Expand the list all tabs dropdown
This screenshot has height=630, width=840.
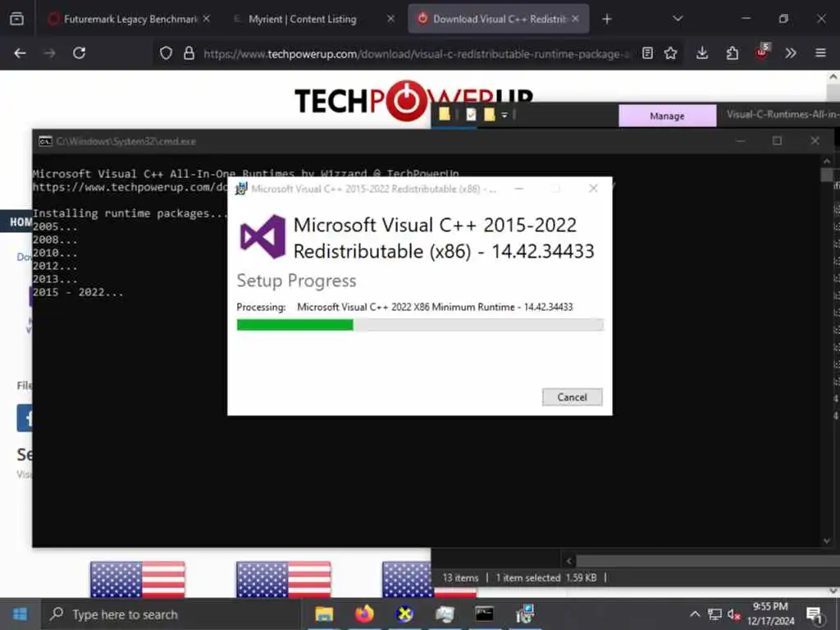pos(678,19)
